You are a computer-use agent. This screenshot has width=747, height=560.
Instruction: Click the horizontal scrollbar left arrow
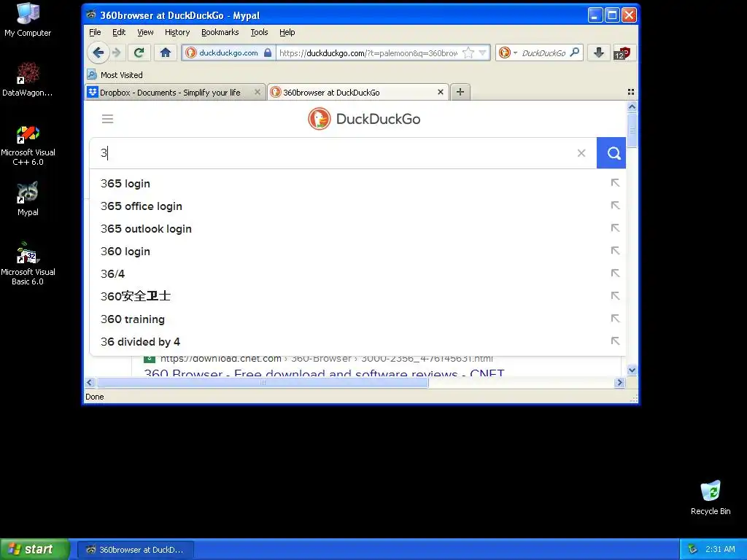coord(90,382)
